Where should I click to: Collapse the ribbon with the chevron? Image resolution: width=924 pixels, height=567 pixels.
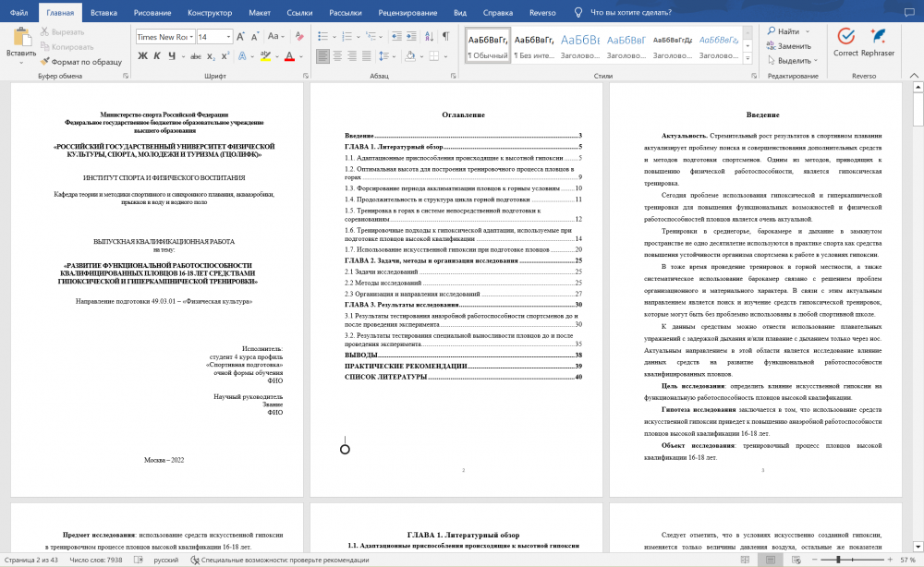coord(914,76)
